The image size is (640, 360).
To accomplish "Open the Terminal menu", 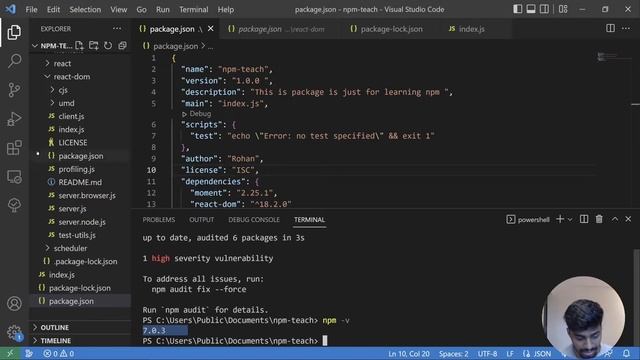I will tap(193, 9).
